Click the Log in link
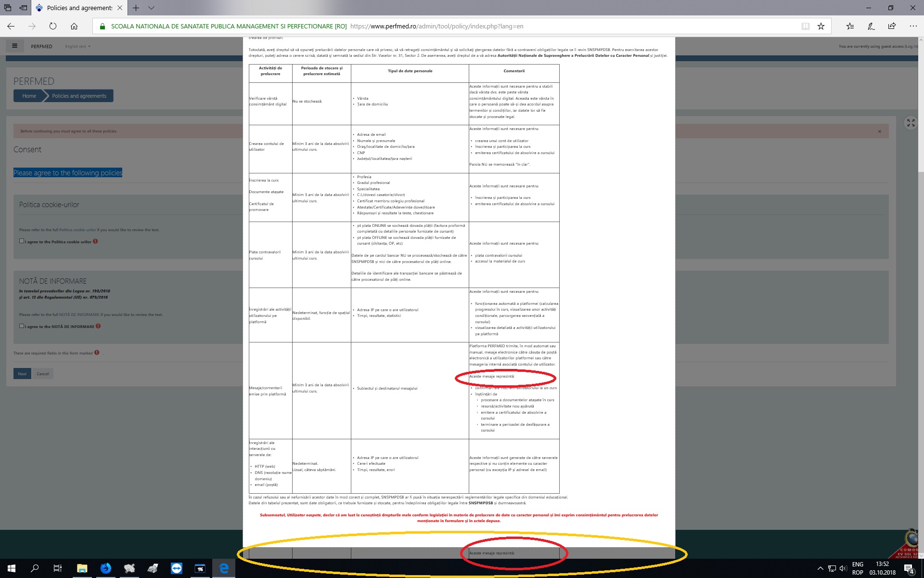Viewport: 924px width, 578px height. tap(911, 46)
